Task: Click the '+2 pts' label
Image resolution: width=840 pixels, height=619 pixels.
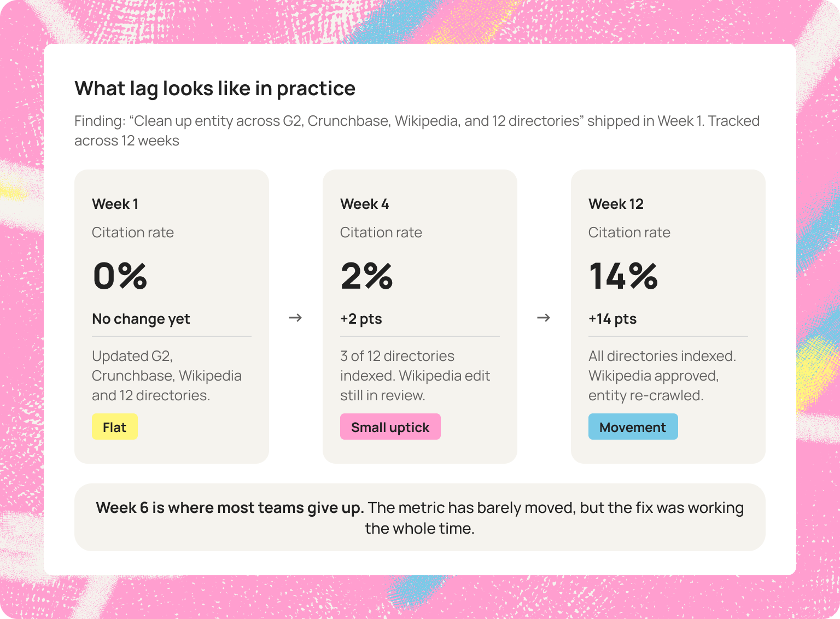Action: point(361,319)
